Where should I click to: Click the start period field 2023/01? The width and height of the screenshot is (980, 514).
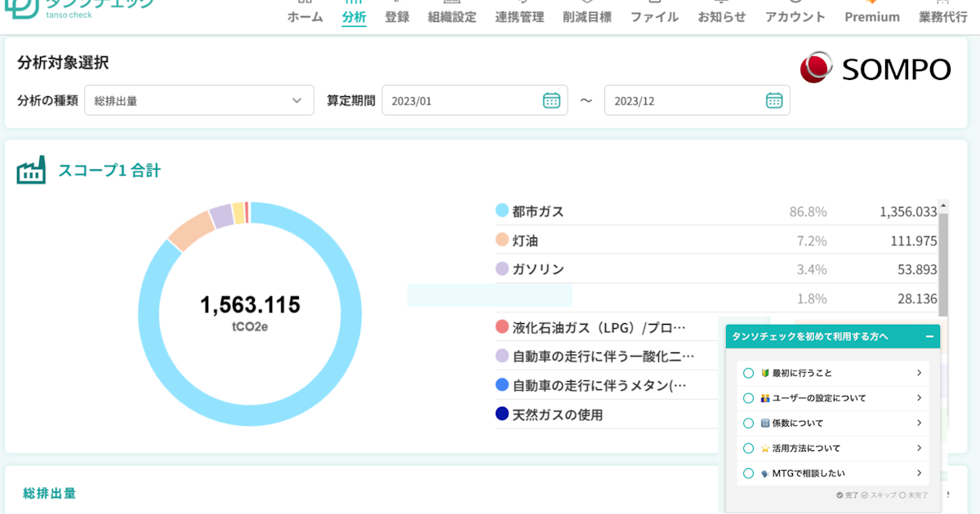point(474,100)
